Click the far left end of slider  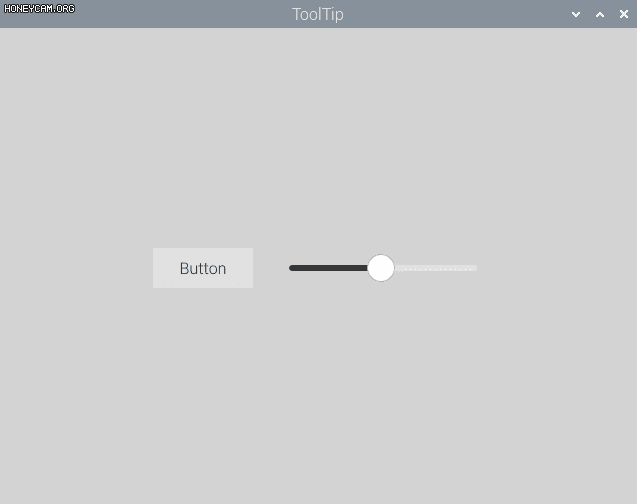coord(290,268)
